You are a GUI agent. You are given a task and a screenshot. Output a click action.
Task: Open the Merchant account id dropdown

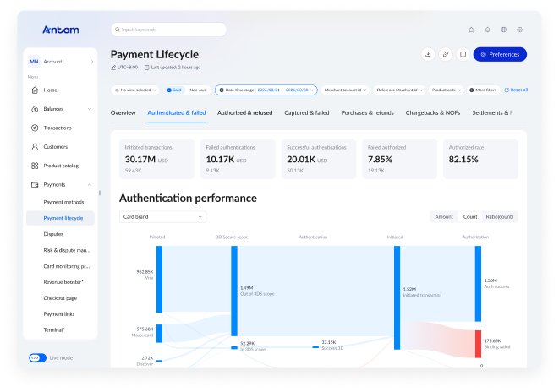345,90
